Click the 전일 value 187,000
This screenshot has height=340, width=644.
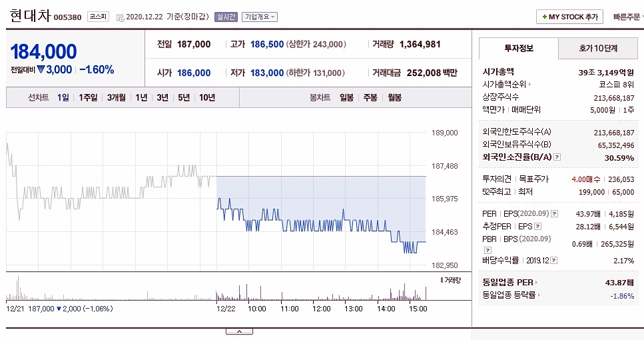pos(194,45)
